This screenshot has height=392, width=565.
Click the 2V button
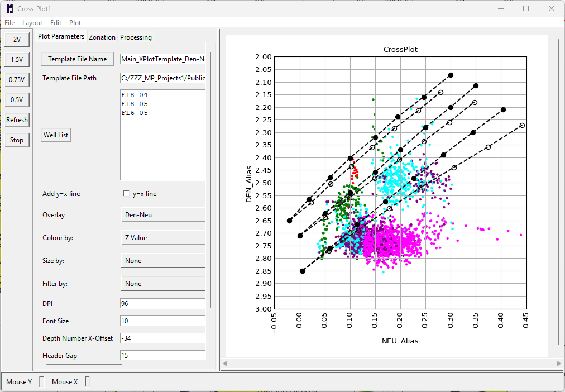click(x=17, y=39)
